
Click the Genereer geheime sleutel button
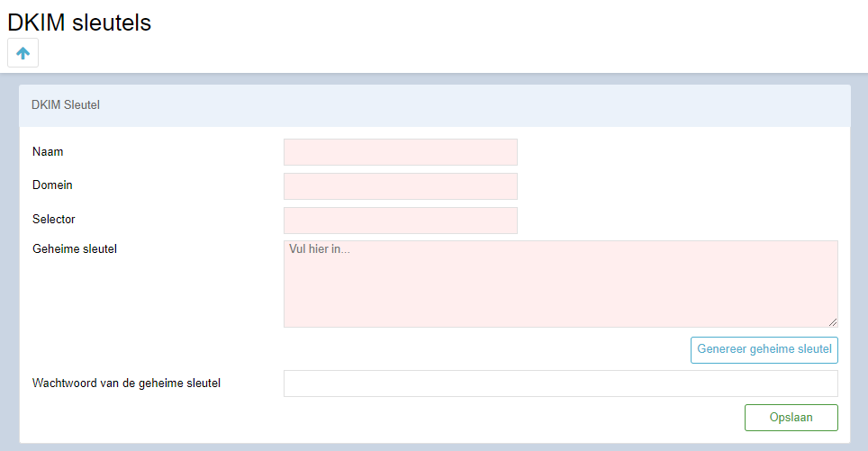coord(764,350)
